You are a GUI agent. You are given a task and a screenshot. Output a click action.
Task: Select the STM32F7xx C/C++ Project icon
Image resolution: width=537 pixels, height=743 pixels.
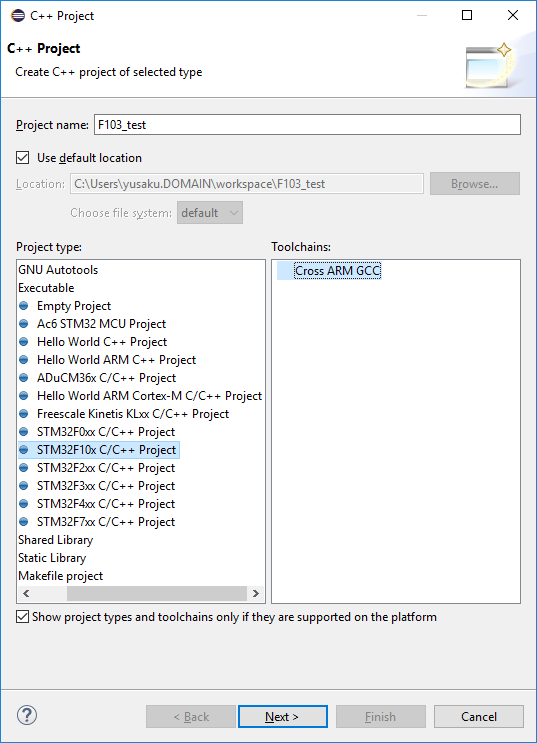24,522
